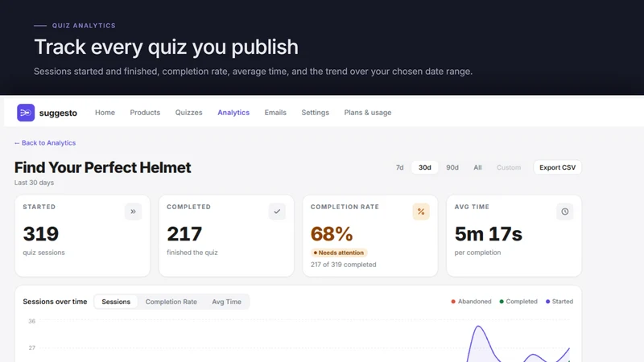Click the 'quiz sessions' caption

tap(44, 253)
